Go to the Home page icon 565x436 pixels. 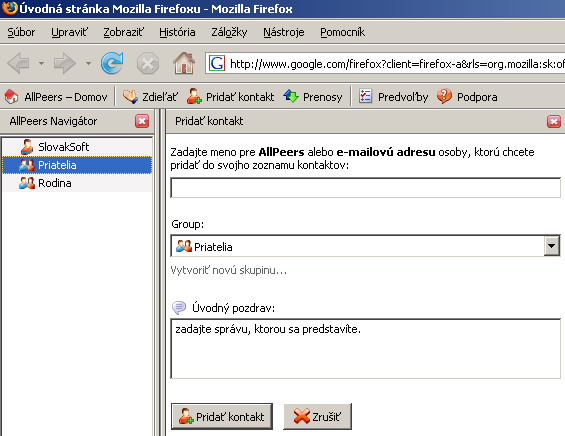coord(184,63)
